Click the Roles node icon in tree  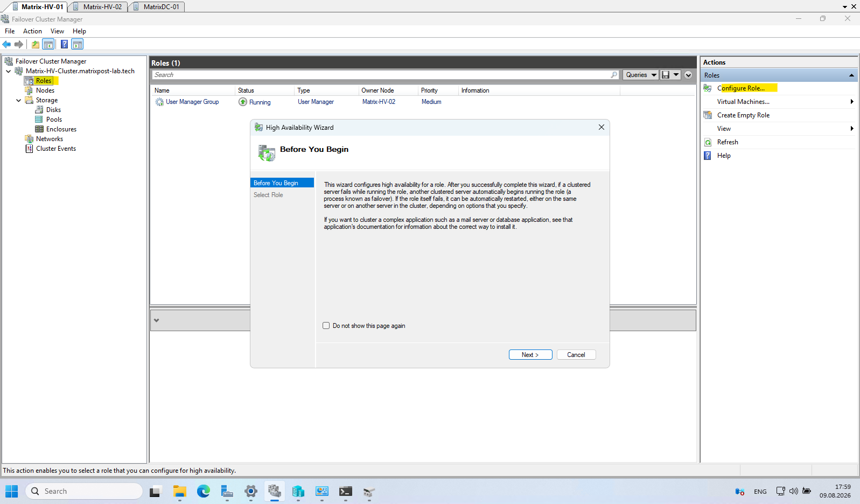(x=29, y=81)
